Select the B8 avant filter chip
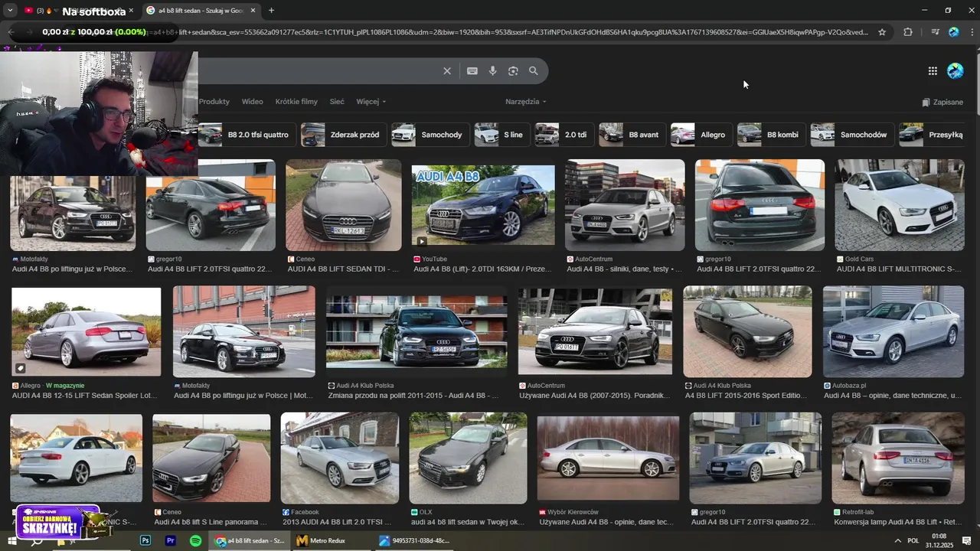 coord(632,135)
